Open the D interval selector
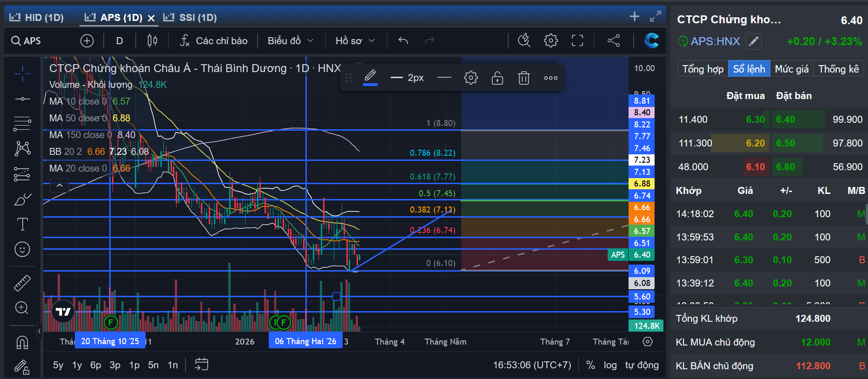Image resolution: width=868 pixels, height=379 pixels. pos(119,41)
